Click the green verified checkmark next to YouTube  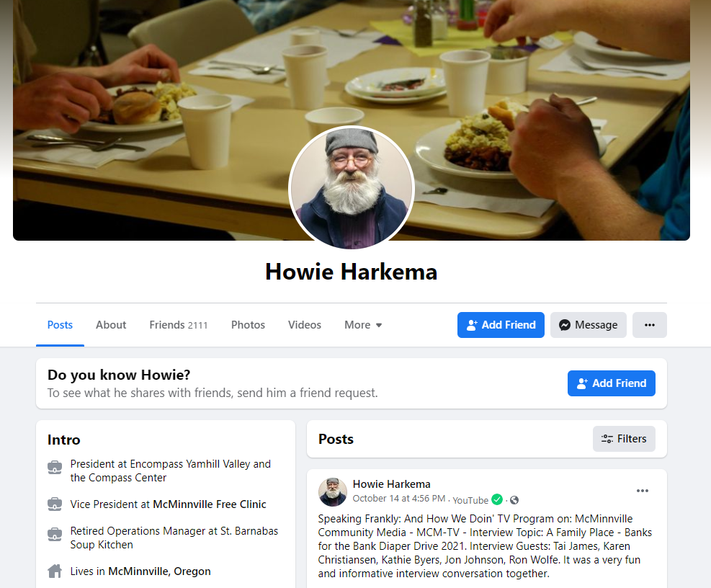(497, 499)
